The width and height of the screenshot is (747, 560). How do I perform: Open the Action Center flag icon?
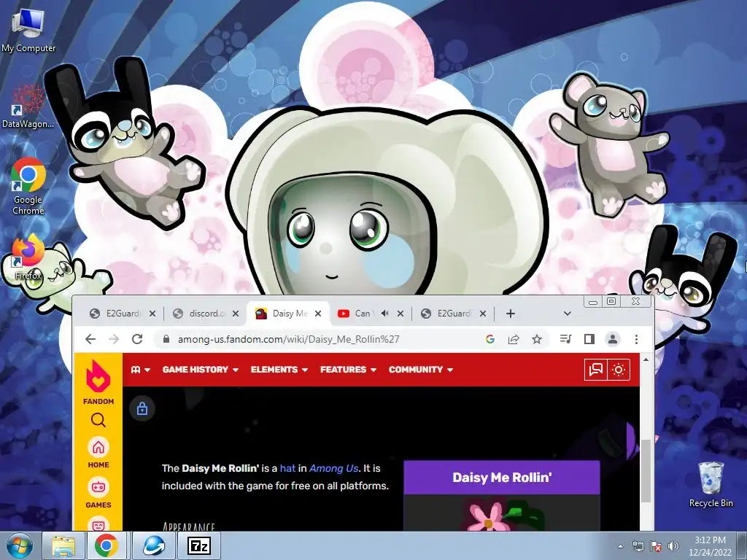pyautogui.click(x=656, y=546)
